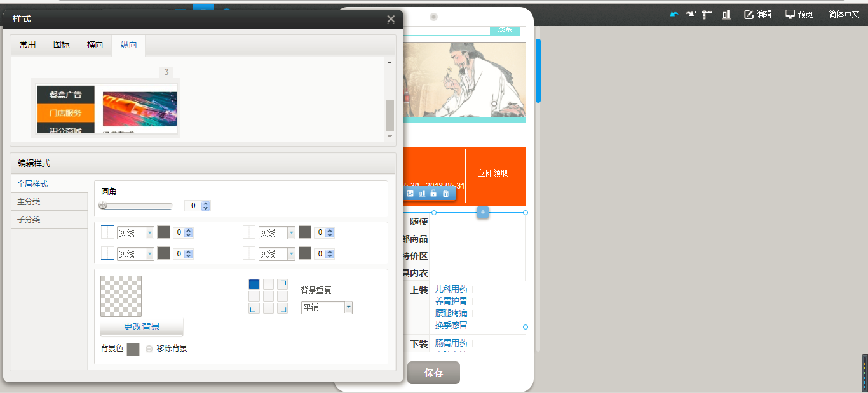Click the alignment icon in top toolbar
The height and width of the screenshot is (393, 868).
pos(726,14)
